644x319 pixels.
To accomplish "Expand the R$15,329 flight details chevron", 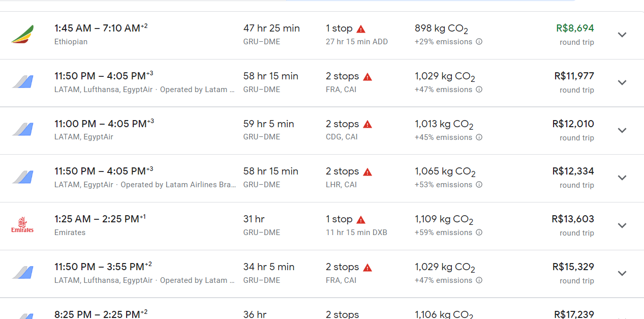I will click(x=622, y=273).
